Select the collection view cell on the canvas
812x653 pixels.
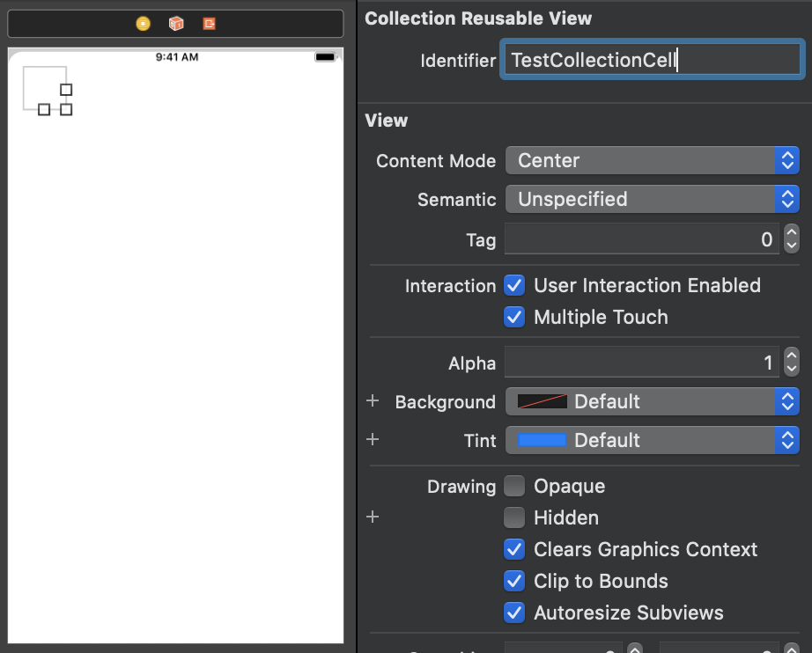(x=45, y=88)
